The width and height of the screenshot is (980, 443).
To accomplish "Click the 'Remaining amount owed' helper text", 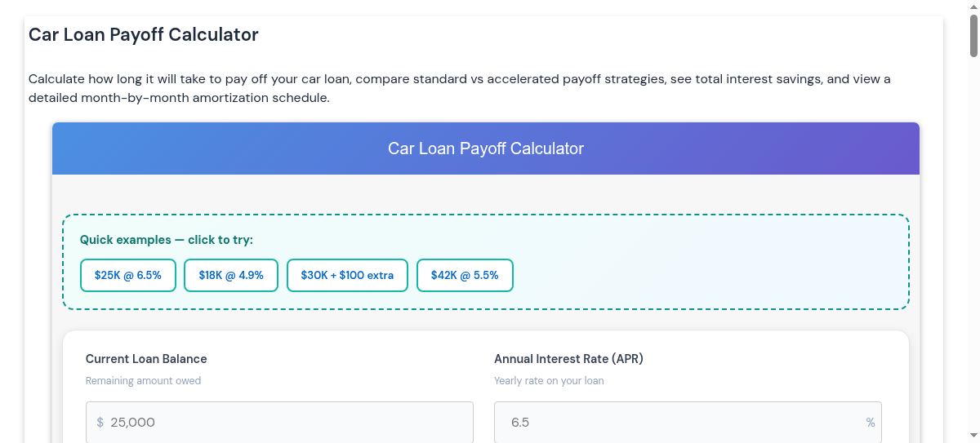I will pos(143,381).
